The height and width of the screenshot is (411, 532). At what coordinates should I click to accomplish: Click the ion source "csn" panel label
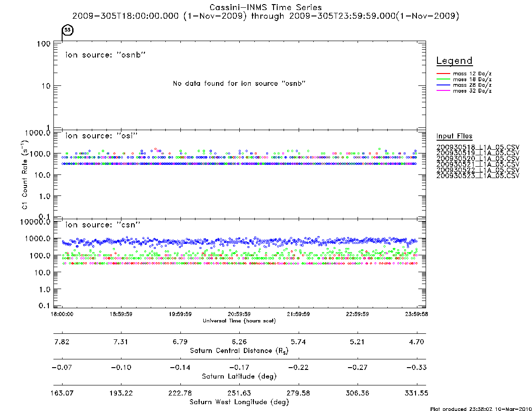103,225
